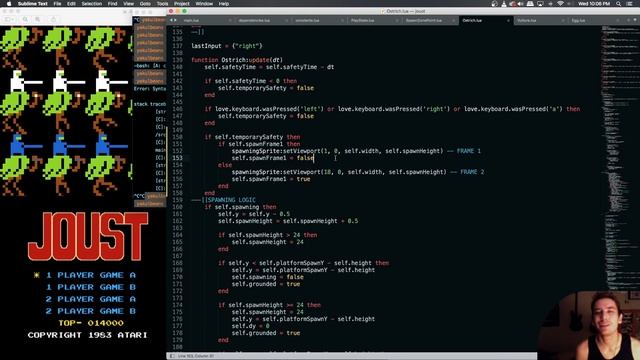Click the clock showing Wed 10:06 PM

[594, 4]
